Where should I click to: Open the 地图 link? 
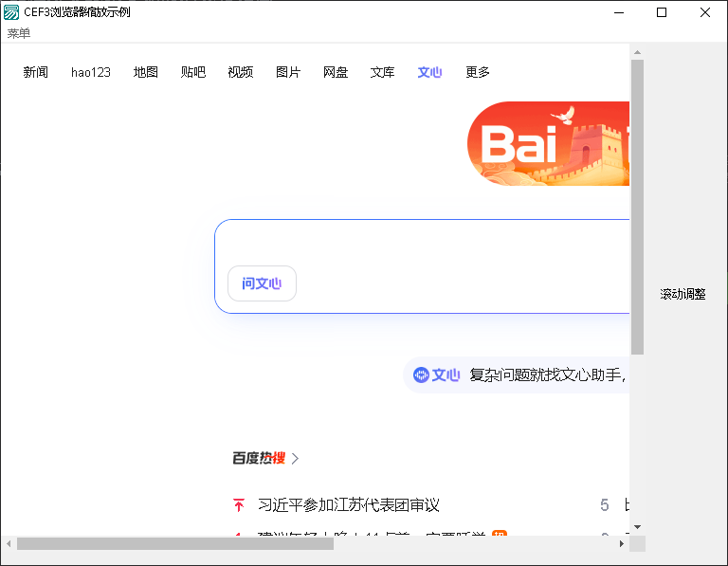[x=146, y=72]
